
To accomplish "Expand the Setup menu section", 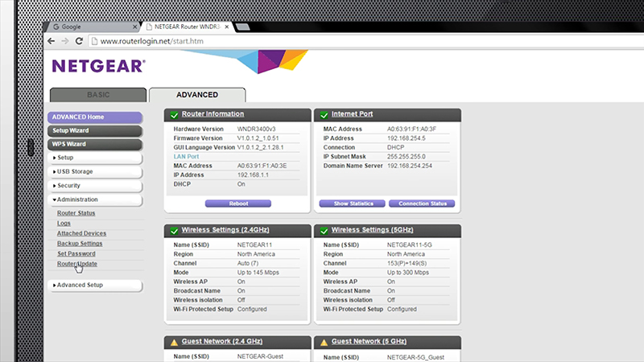I will click(x=95, y=158).
